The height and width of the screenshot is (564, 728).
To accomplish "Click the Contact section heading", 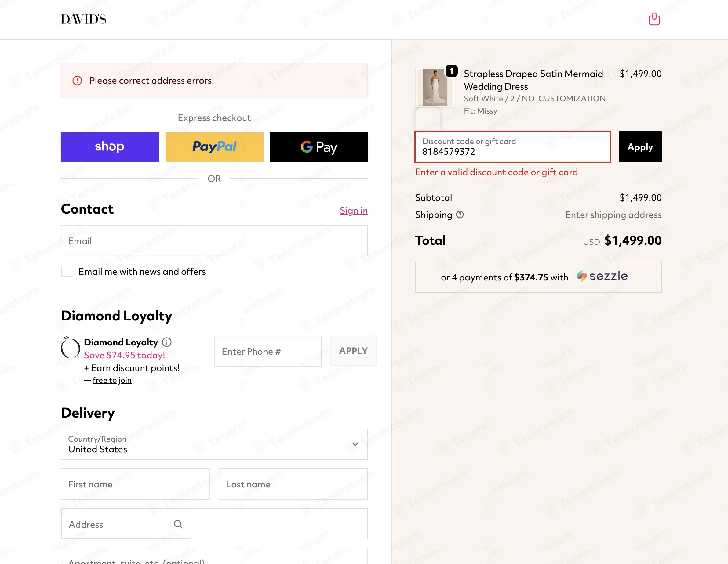I will (87, 209).
